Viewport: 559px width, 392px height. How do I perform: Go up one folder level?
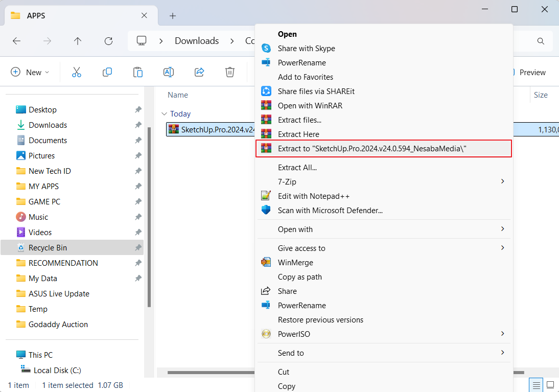[x=78, y=41]
